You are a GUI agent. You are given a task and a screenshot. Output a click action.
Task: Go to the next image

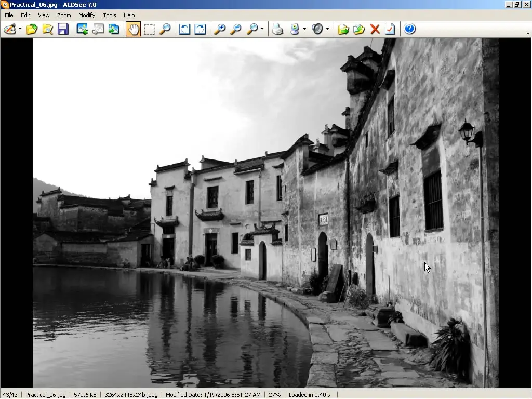(x=114, y=29)
